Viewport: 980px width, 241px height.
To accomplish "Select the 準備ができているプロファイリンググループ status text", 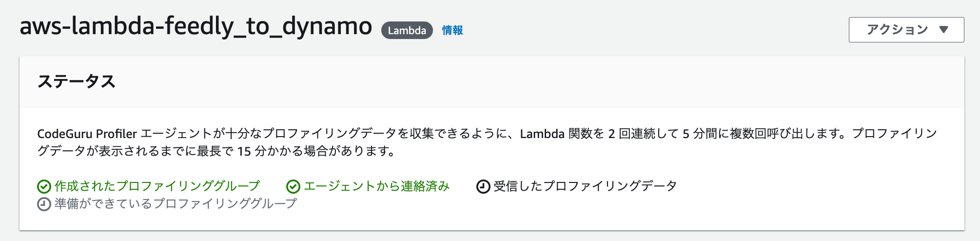I will coord(176,204).
